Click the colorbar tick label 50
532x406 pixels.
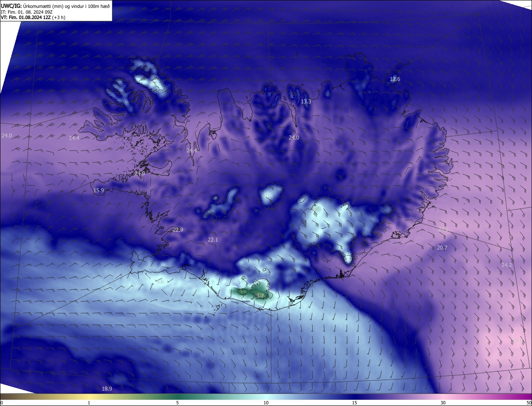pyautogui.click(x=529, y=403)
